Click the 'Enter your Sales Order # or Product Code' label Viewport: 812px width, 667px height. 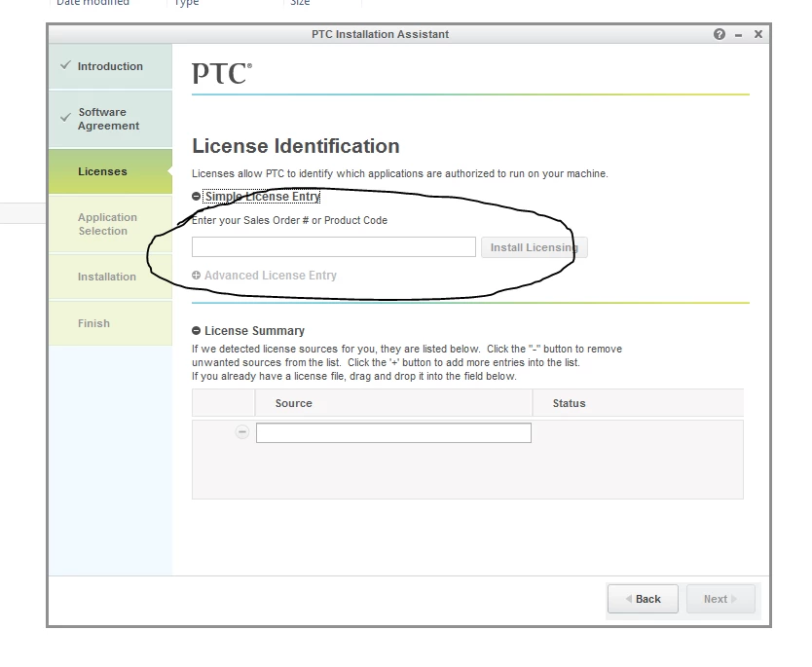(x=289, y=221)
